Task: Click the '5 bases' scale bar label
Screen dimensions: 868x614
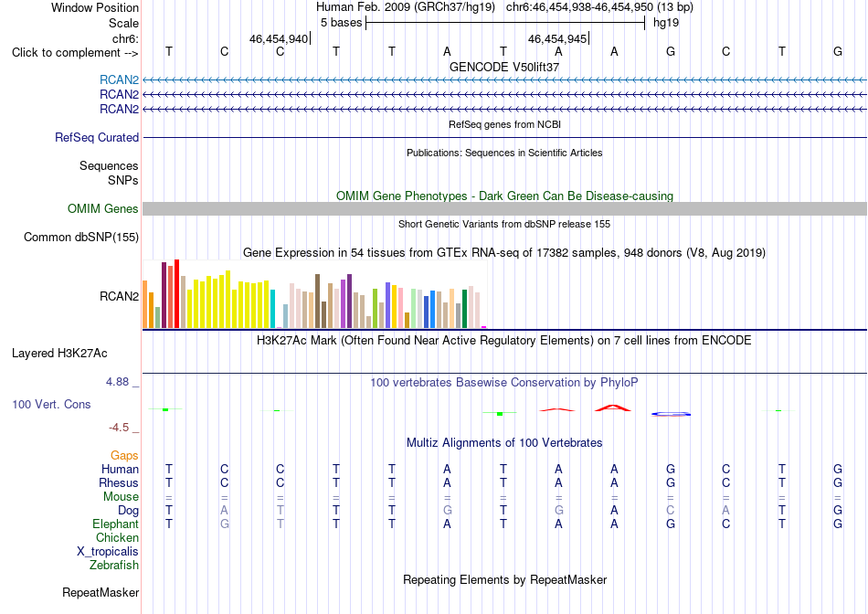Action: point(341,23)
